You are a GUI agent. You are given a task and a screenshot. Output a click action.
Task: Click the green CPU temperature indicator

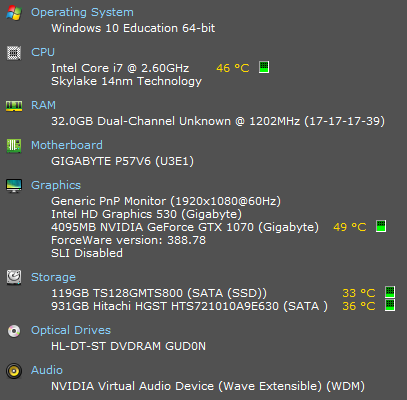point(264,67)
